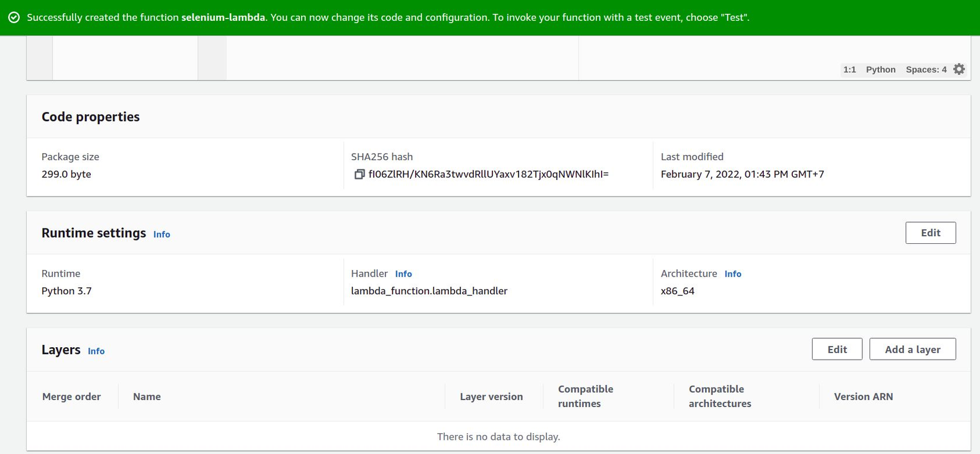Open the Spaces: 4 indentation selector

(x=925, y=69)
